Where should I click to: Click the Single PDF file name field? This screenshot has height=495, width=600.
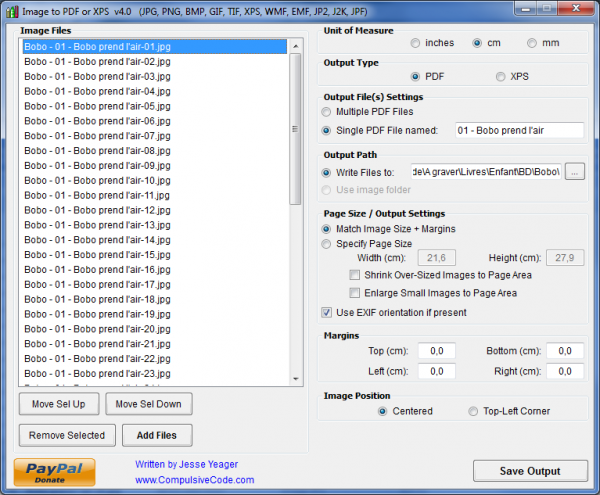[x=517, y=130]
